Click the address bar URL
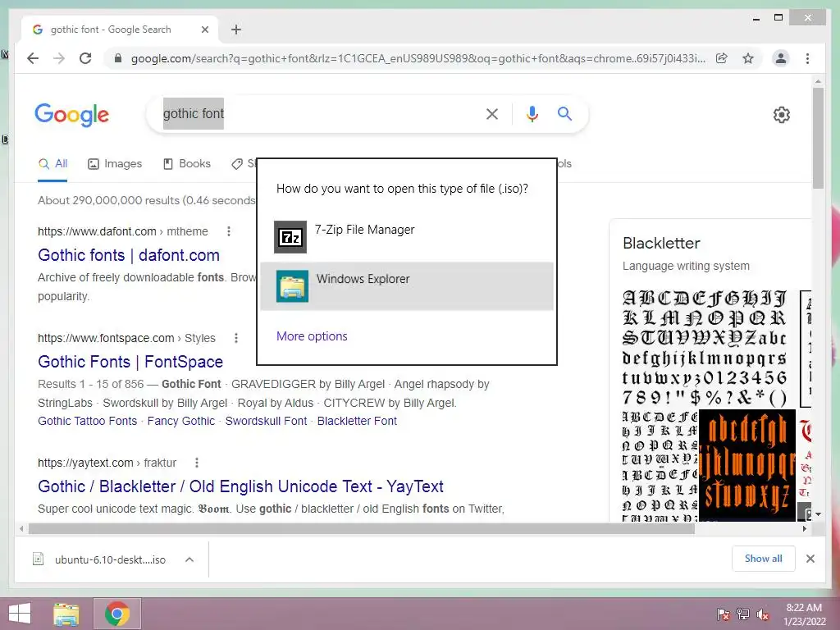The image size is (840, 630). click(x=418, y=58)
